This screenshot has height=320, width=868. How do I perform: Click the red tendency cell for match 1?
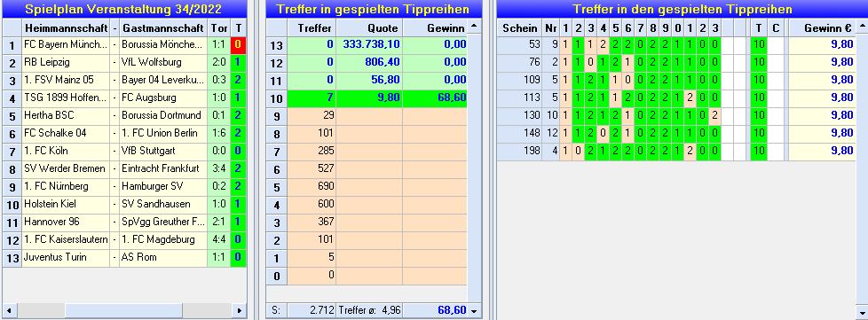point(238,45)
